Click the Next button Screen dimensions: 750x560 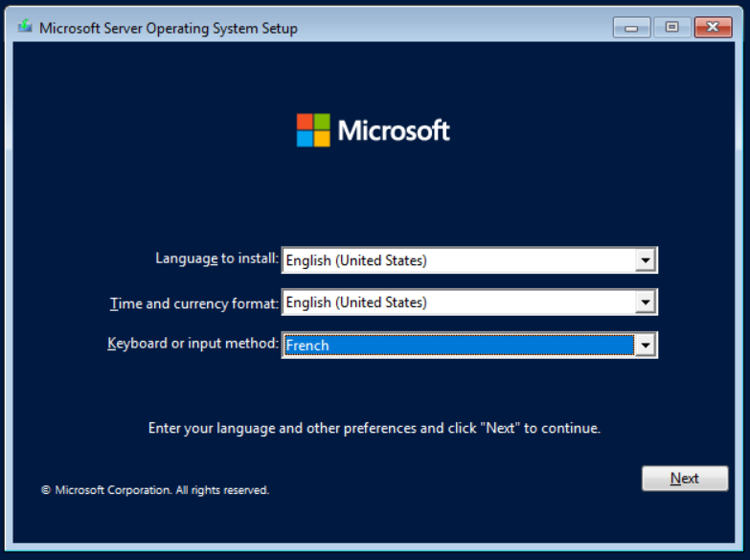pos(685,479)
